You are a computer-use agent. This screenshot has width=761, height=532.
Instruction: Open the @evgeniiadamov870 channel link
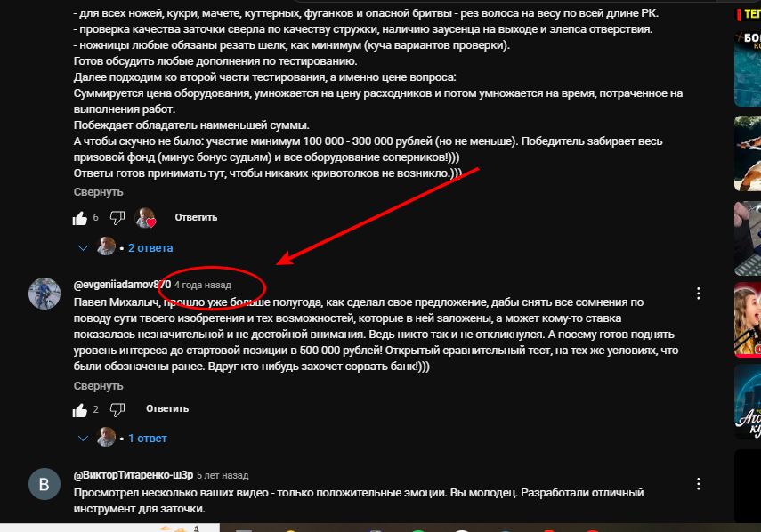point(122,285)
